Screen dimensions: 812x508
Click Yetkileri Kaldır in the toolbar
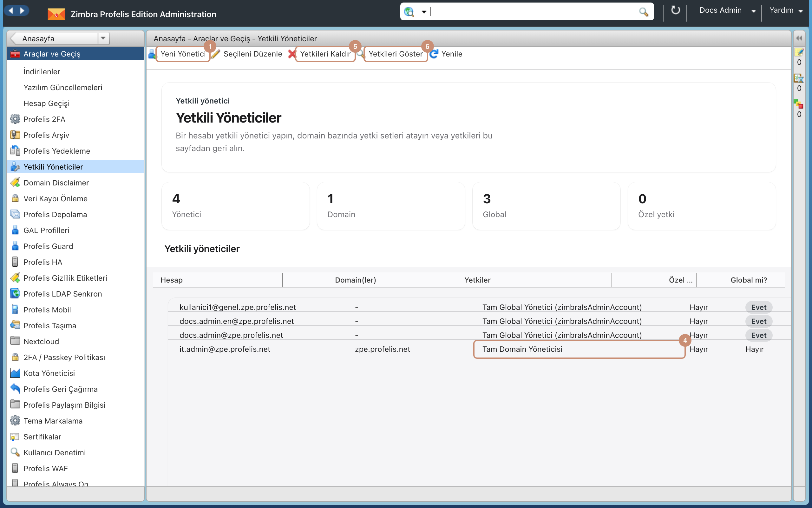pyautogui.click(x=325, y=54)
